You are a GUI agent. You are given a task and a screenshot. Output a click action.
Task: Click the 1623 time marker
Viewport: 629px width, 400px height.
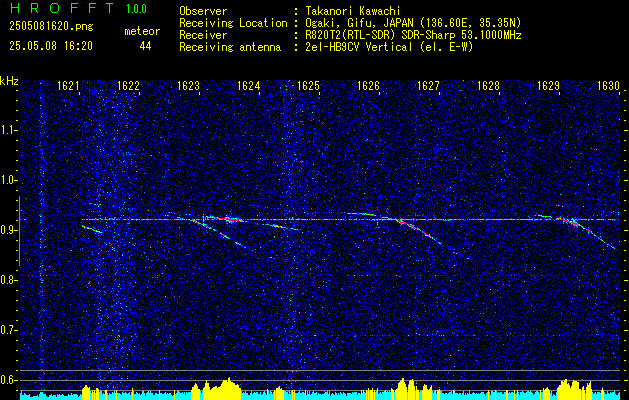(188, 85)
